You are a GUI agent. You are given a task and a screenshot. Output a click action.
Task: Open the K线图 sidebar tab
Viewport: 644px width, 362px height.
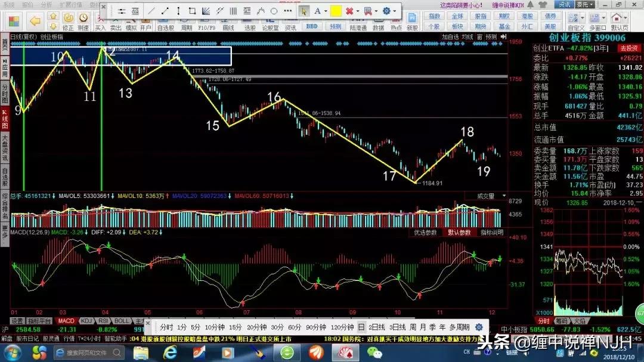click(x=5, y=119)
